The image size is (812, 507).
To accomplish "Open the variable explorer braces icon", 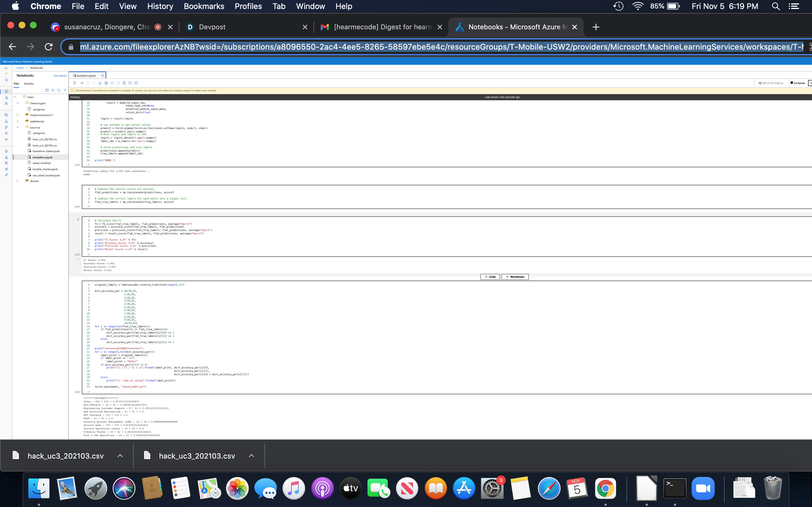I will click(112, 83).
